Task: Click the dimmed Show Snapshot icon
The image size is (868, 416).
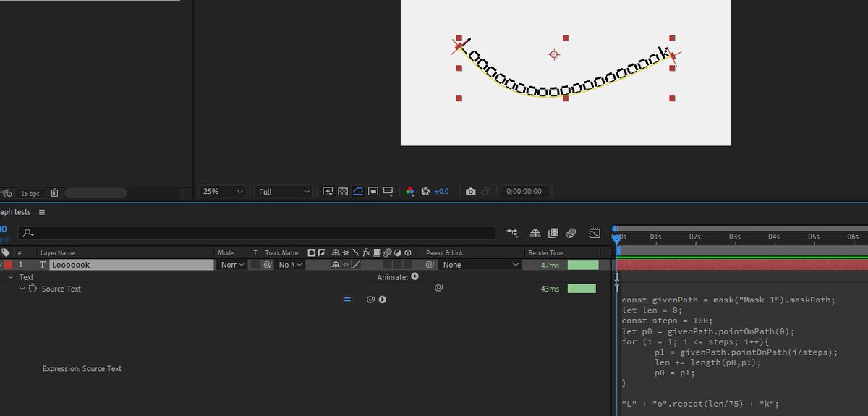Action: 486,192
